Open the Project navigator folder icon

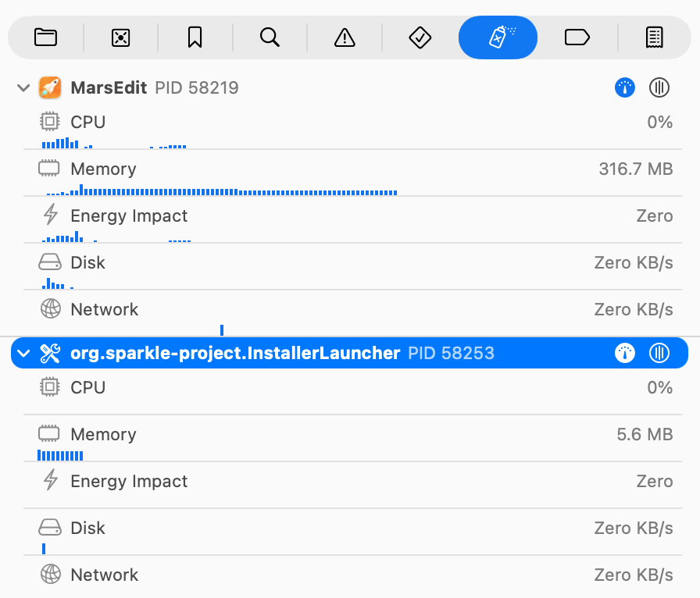(x=45, y=37)
